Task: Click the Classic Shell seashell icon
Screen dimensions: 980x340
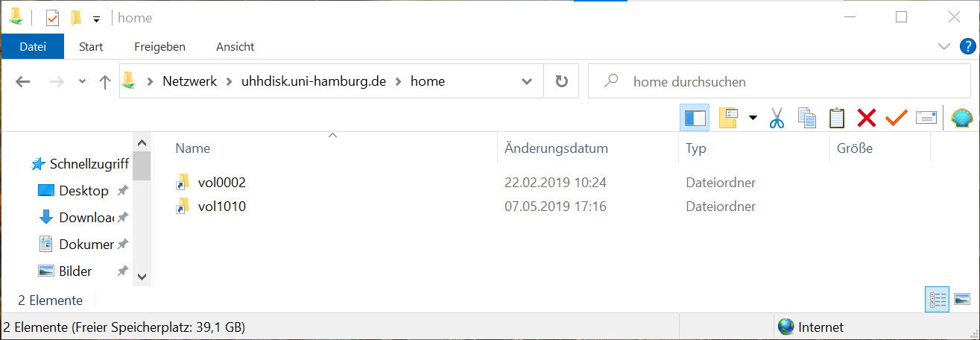Action: (x=962, y=118)
